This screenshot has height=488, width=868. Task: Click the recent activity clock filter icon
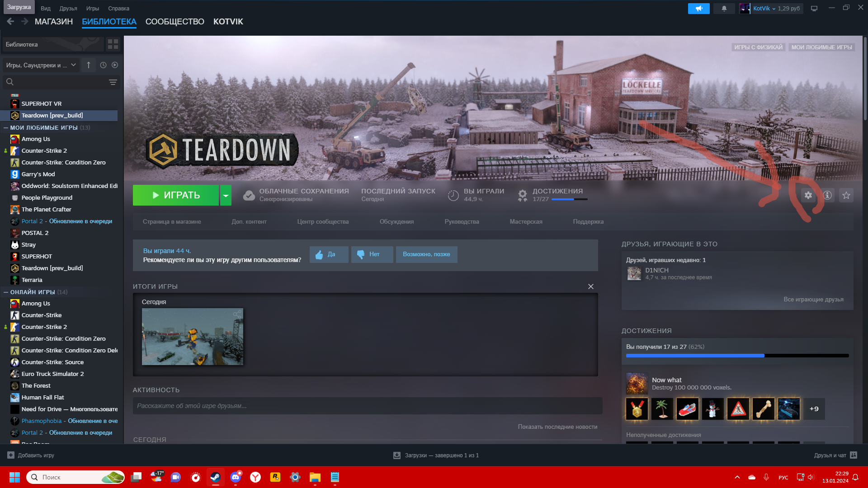click(x=103, y=65)
